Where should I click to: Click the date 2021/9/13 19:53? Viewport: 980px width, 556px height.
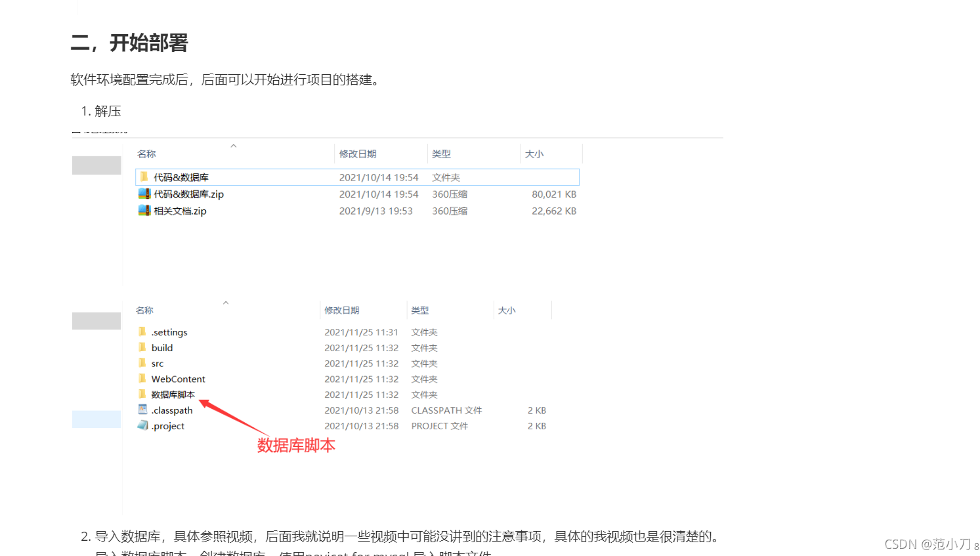(376, 211)
